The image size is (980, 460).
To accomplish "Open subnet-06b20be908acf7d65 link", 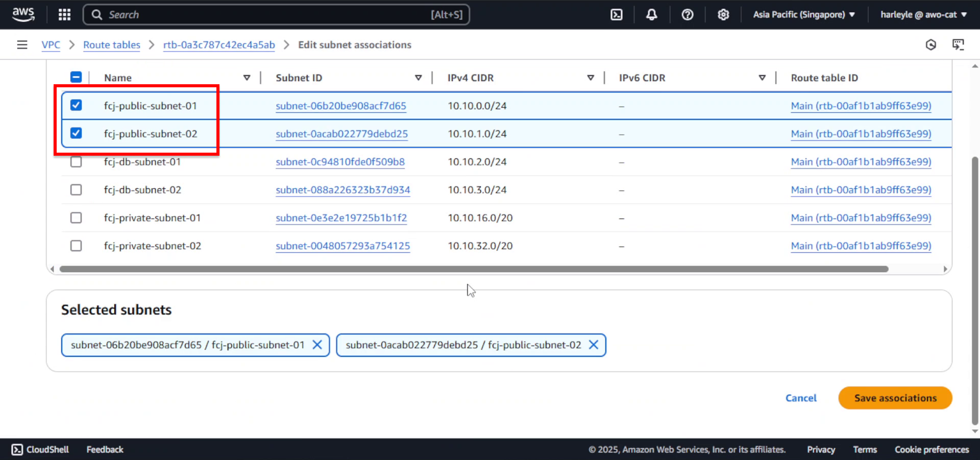I will point(341,106).
